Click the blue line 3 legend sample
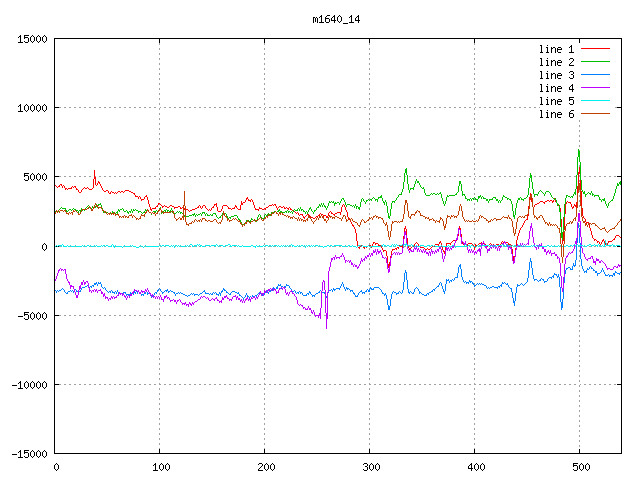 [x=595, y=75]
